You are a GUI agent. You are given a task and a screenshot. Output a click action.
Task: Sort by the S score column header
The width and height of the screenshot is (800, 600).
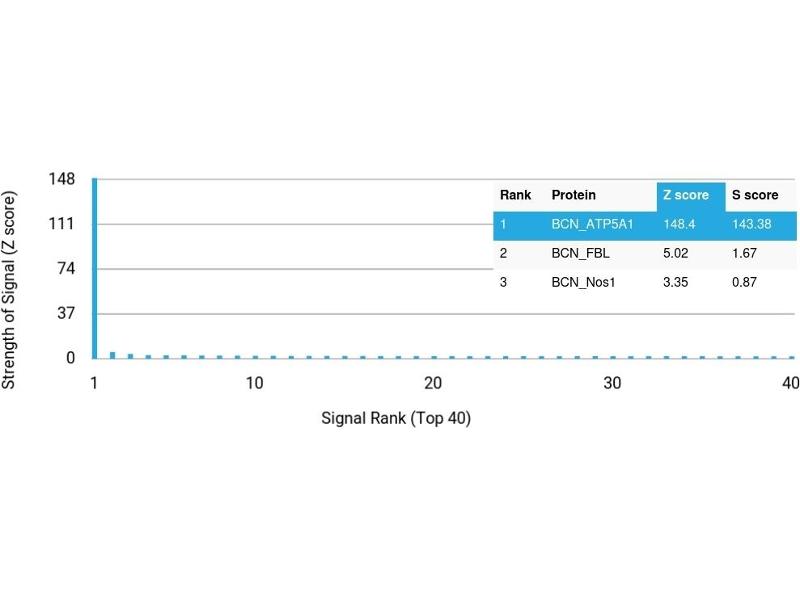(x=755, y=195)
